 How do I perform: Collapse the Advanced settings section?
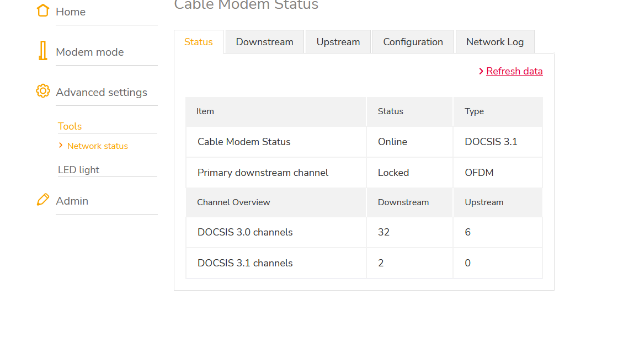[102, 92]
